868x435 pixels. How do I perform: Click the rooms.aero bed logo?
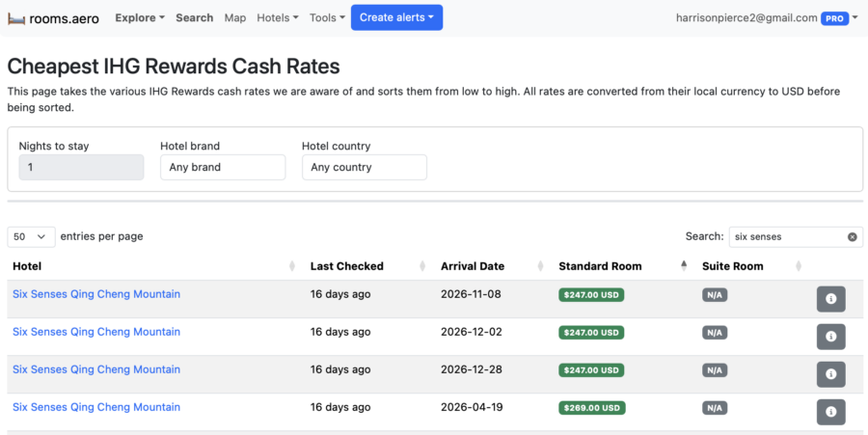click(x=16, y=19)
